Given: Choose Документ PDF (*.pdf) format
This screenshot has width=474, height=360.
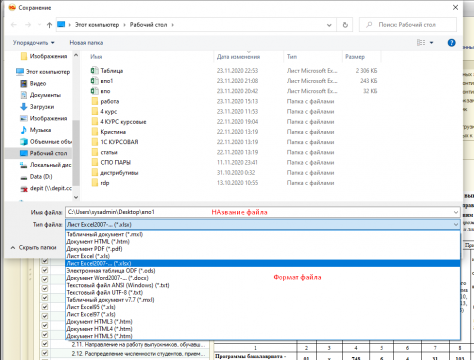Looking at the screenshot, I should pos(263,249).
